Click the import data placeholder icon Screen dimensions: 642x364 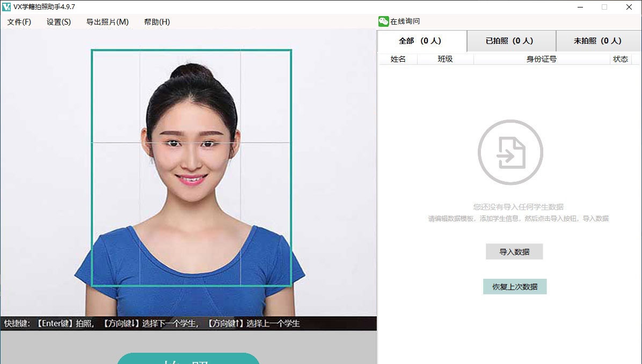(510, 152)
